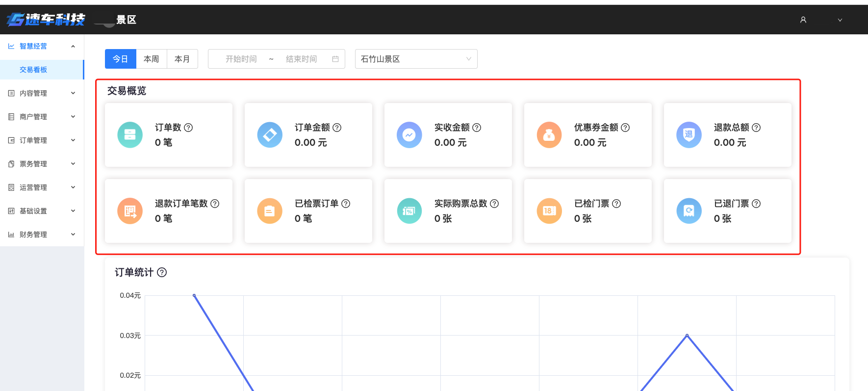Click the 订单统计 chart title
The height and width of the screenshot is (391, 868).
134,272
